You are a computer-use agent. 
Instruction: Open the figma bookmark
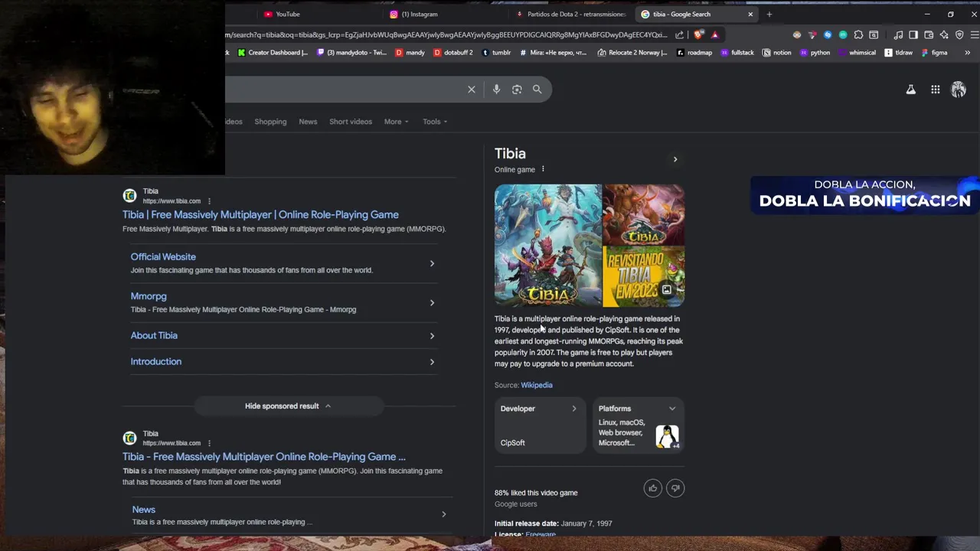coord(935,53)
